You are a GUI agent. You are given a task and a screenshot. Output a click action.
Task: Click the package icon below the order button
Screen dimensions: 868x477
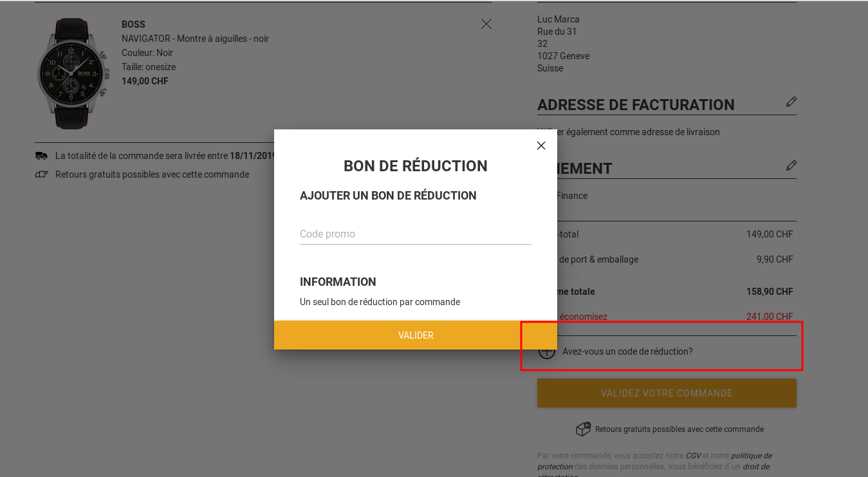583,429
